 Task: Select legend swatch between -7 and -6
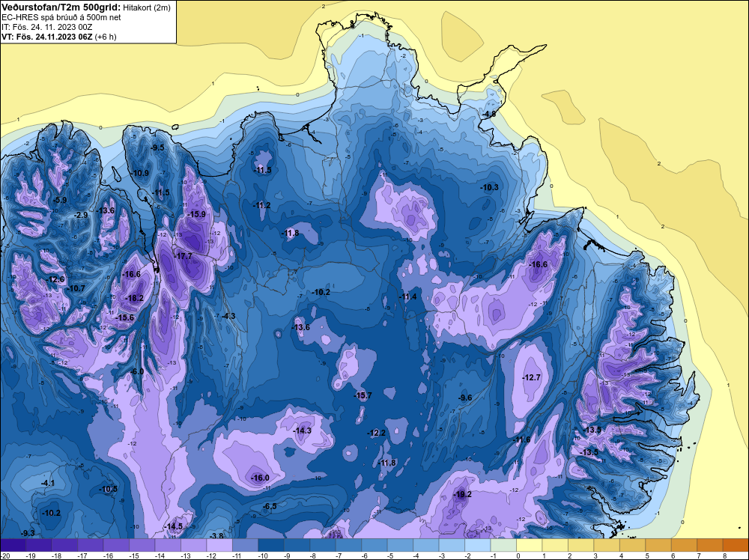coord(348,545)
